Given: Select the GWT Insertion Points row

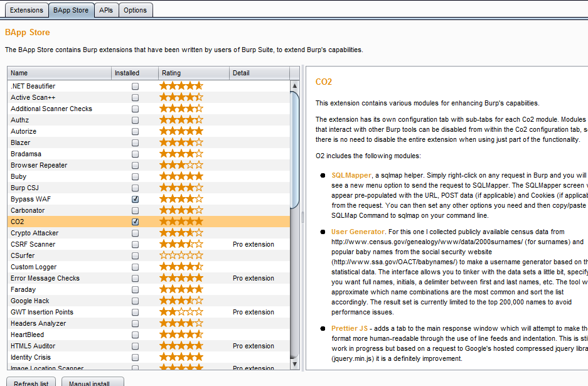Looking at the screenshot, I should click(x=149, y=312).
